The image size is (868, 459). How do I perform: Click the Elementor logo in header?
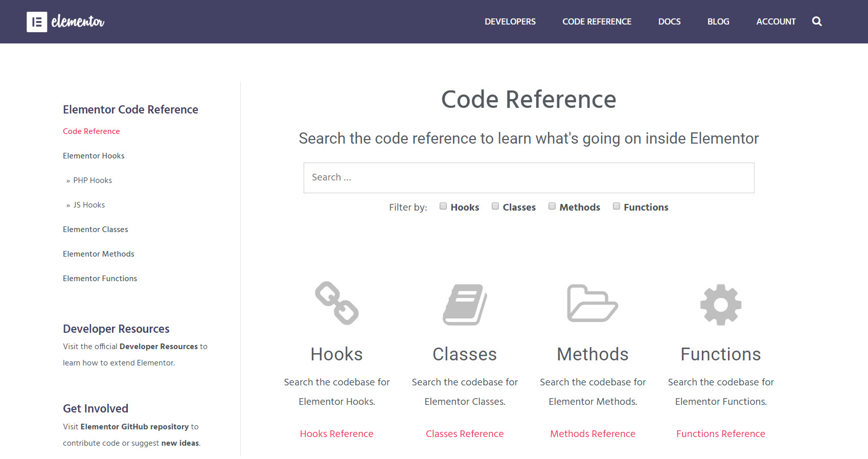click(65, 21)
